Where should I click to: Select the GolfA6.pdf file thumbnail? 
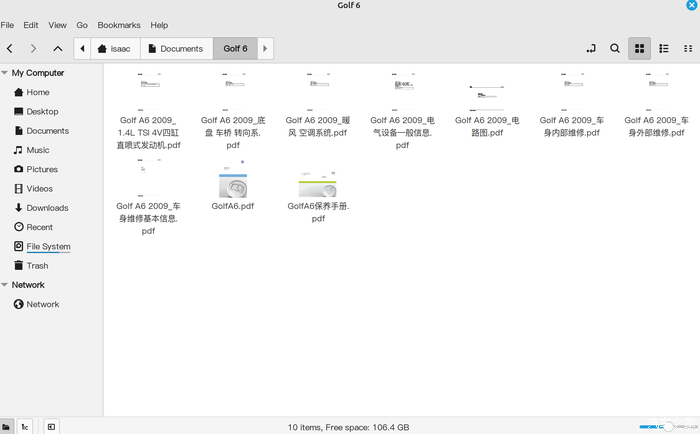coord(233,186)
